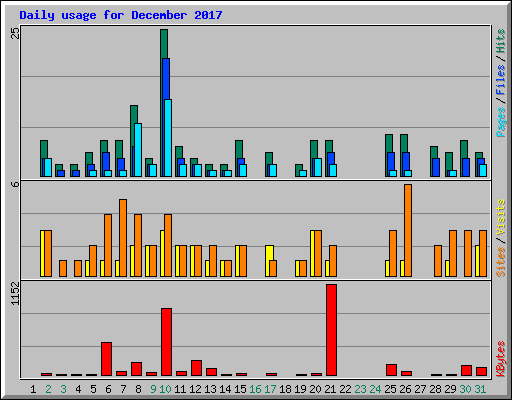Select the green Hits bar for day 15
The width and height of the screenshot is (512, 400).
pos(239,149)
